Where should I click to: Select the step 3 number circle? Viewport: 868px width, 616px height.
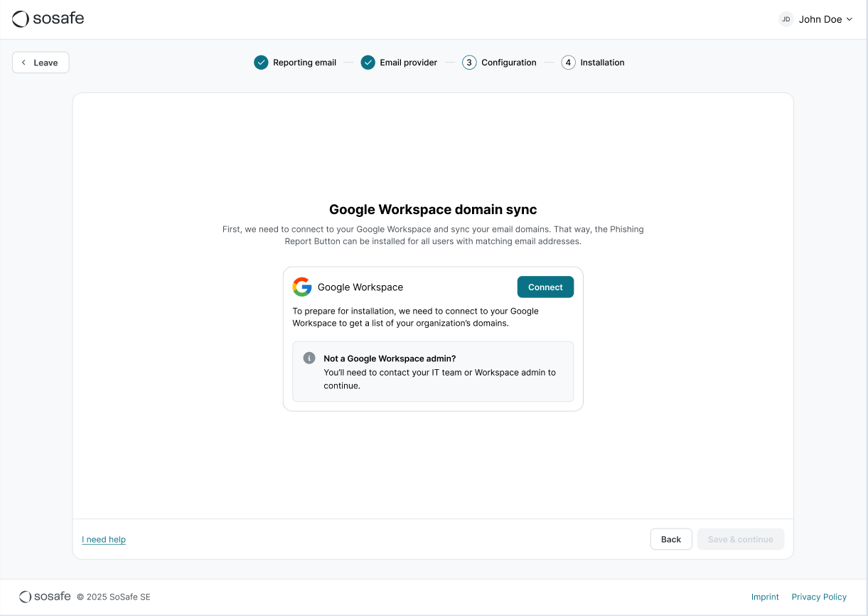click(469, 63)
